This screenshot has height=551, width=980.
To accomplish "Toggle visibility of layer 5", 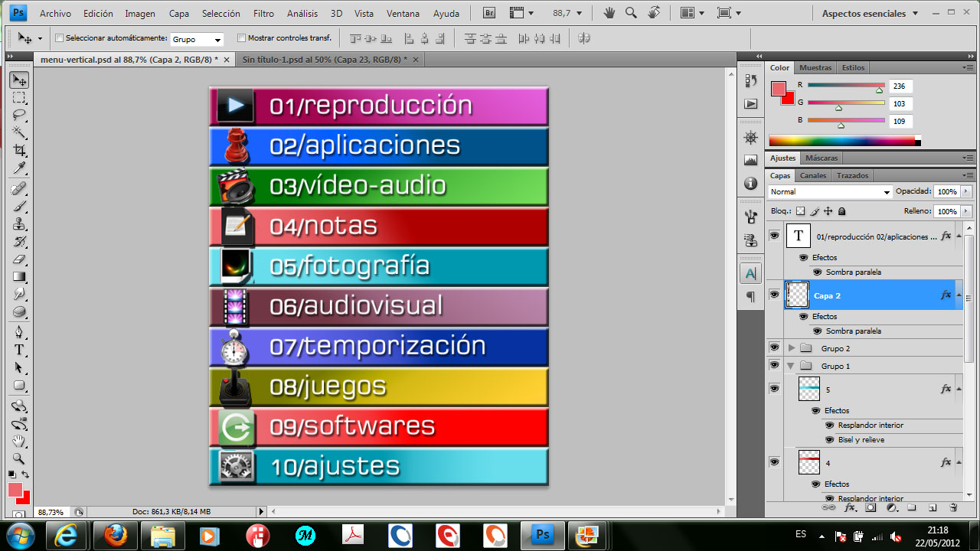I will tap(774, 389).
